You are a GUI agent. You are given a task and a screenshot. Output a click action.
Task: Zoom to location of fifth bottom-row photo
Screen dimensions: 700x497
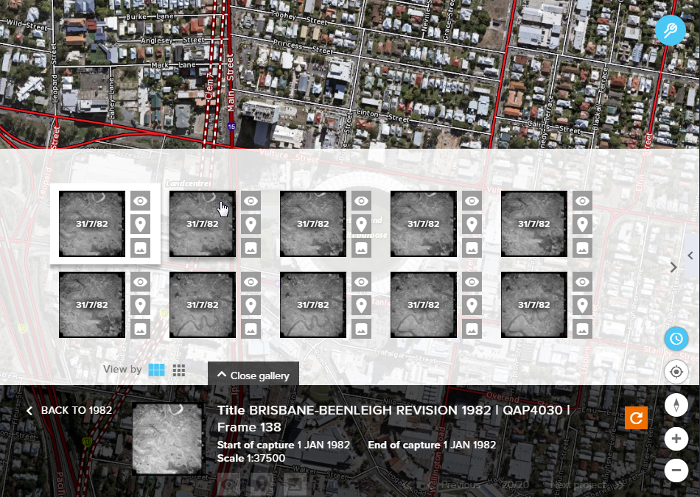click(582, 305)
